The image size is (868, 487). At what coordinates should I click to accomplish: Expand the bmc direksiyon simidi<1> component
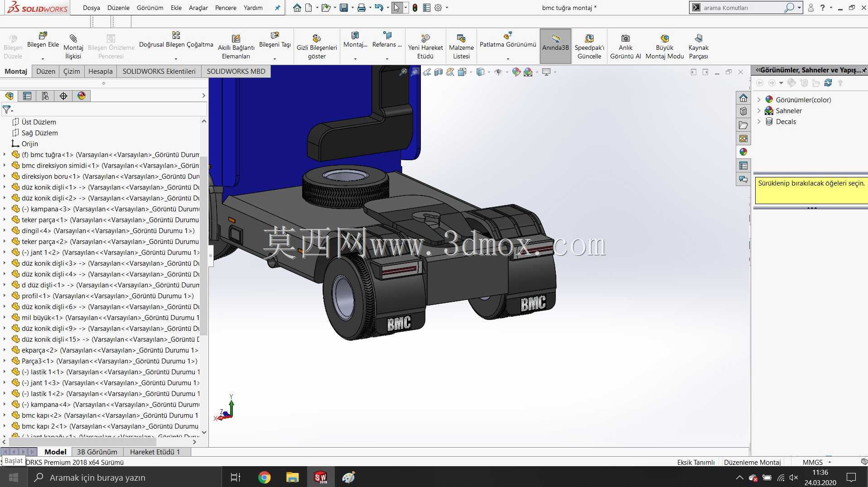coord(5,166)
